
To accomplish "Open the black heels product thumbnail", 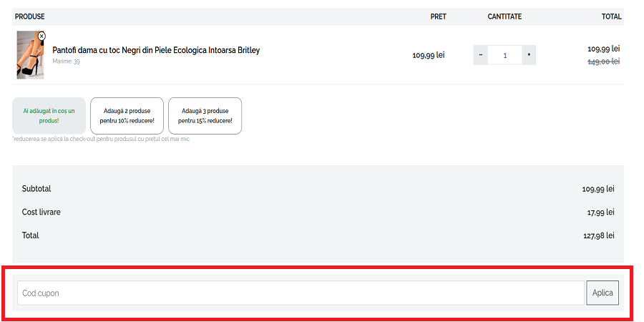I will click(x=29, y=56).
